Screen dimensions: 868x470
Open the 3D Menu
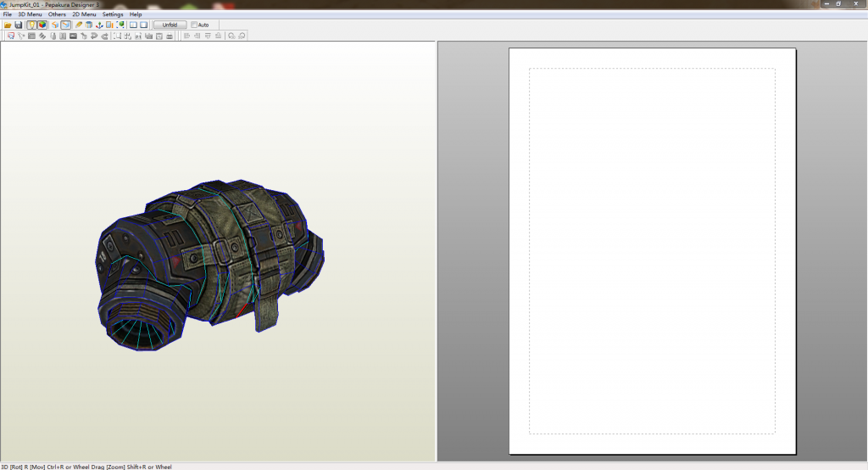click(x=30, y=14)
